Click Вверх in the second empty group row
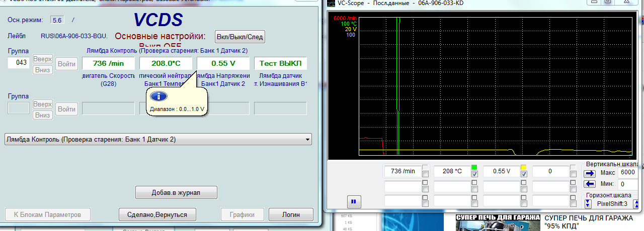 43,104
